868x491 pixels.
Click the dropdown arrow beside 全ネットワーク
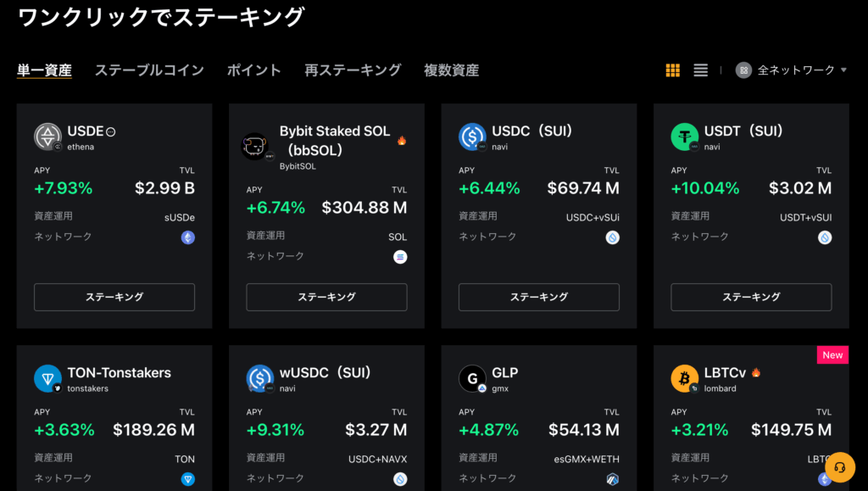[843, 70]
